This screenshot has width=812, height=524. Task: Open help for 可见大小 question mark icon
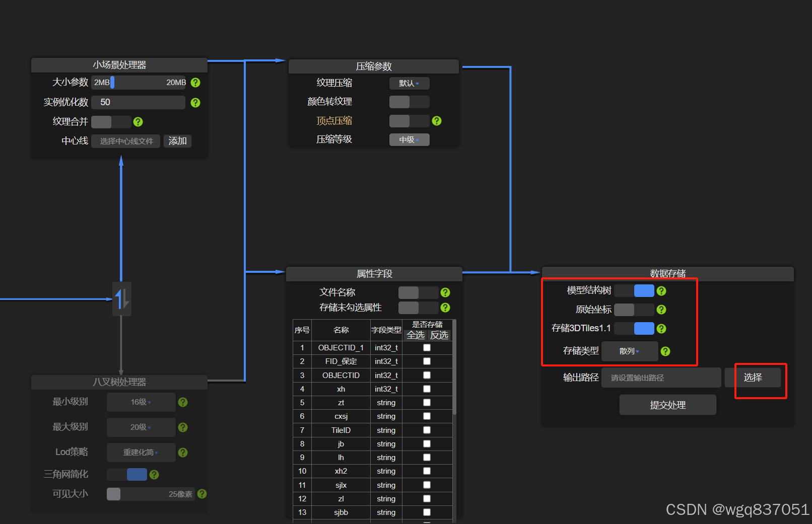(201, 494)
